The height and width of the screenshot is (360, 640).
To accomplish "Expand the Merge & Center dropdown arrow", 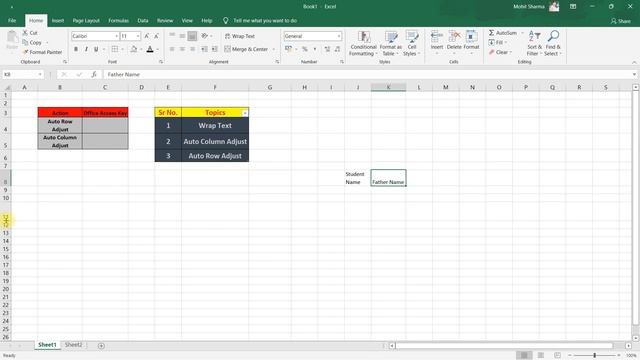I will [x=273, y=49].
